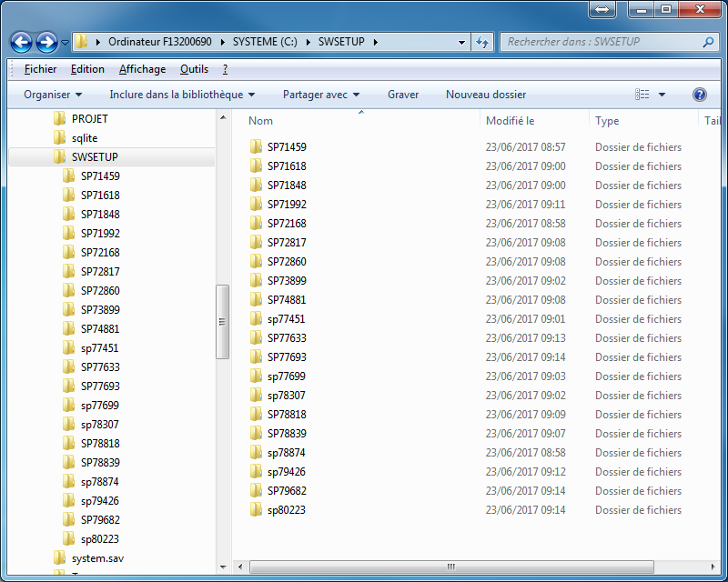Open the Help question mark icon
Viewport: 728px width, 582px height.
point(699,95)
